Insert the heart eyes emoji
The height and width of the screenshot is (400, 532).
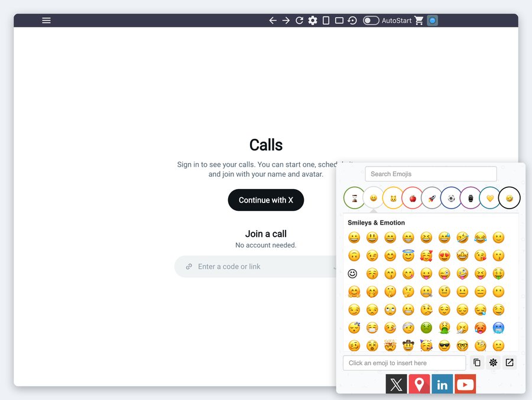[x=444, y=255]
